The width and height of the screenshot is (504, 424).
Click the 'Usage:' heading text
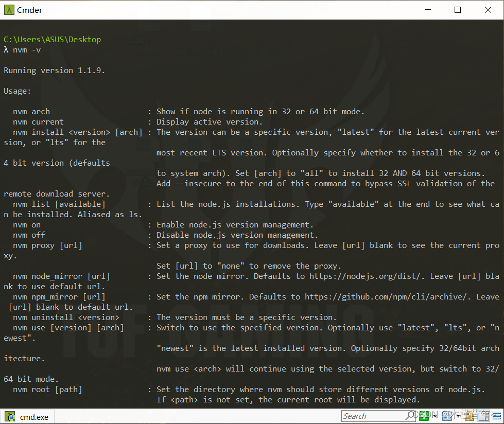(x=18, y=91)
